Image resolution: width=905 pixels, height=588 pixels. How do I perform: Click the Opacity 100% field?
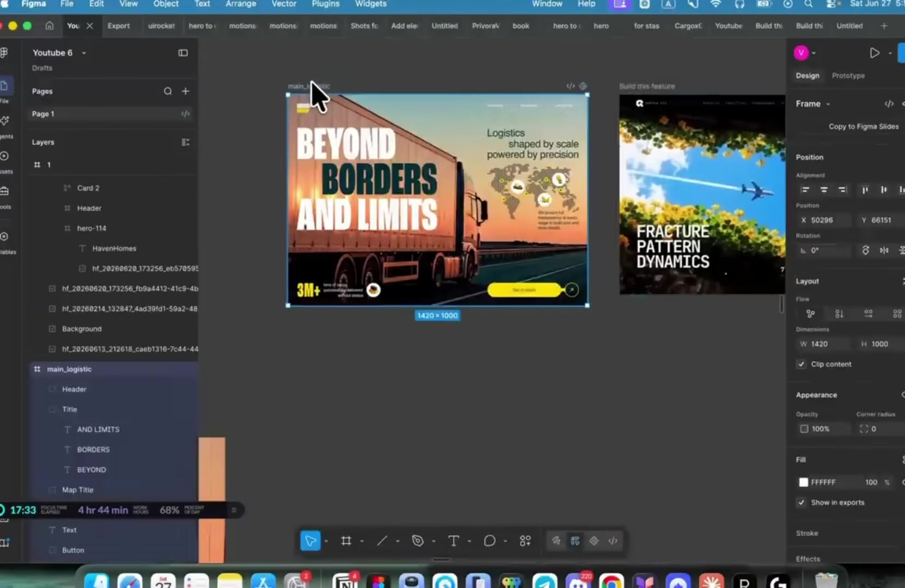coord(823,429)
